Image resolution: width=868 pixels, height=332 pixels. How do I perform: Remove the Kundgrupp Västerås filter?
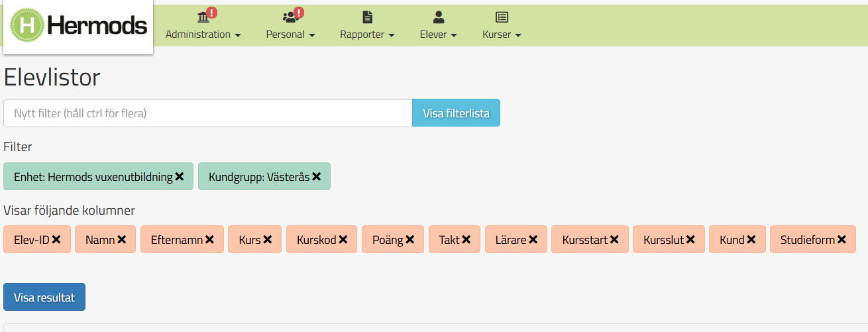coord(316,177)
